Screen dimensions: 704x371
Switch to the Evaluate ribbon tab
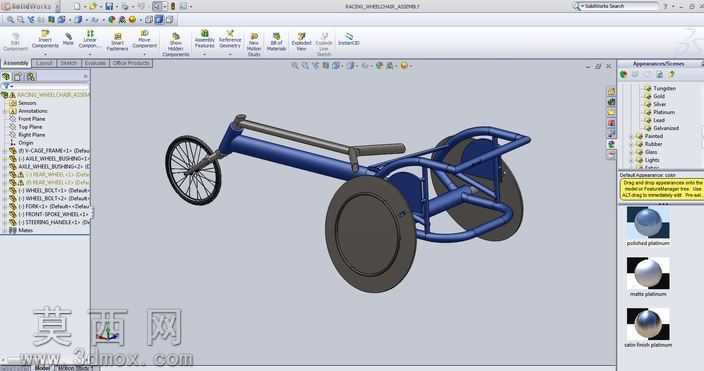[95, 63]
